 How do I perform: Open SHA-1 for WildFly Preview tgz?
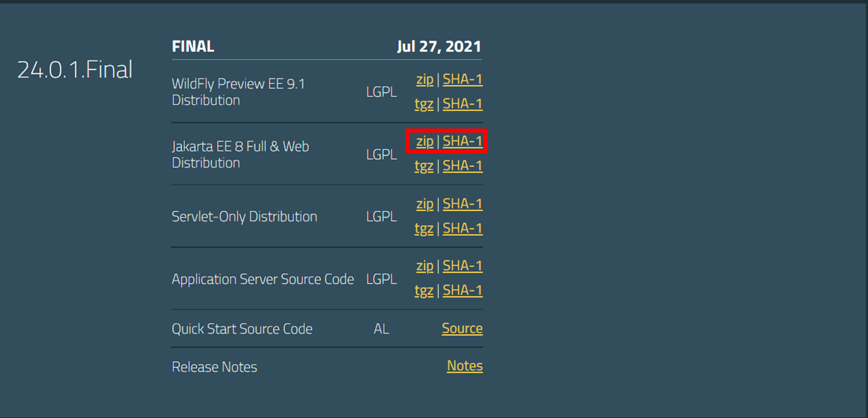[462, 104]
